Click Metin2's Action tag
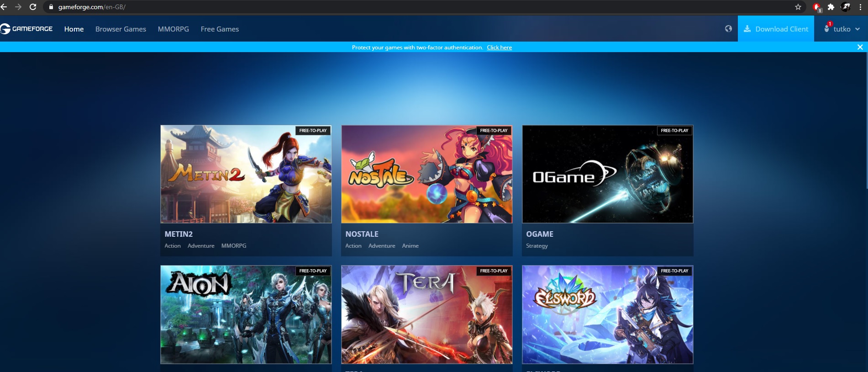 173,246
